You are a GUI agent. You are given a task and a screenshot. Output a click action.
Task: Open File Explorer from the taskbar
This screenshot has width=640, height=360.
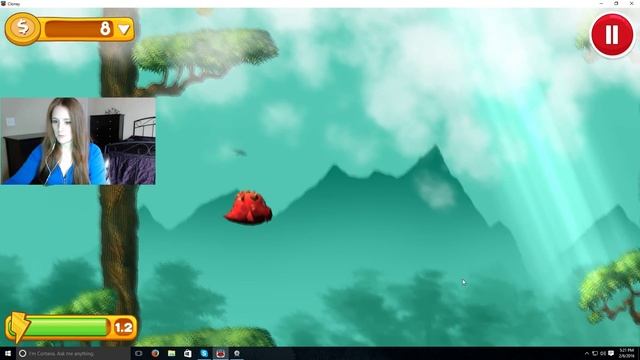coord(171,353)
